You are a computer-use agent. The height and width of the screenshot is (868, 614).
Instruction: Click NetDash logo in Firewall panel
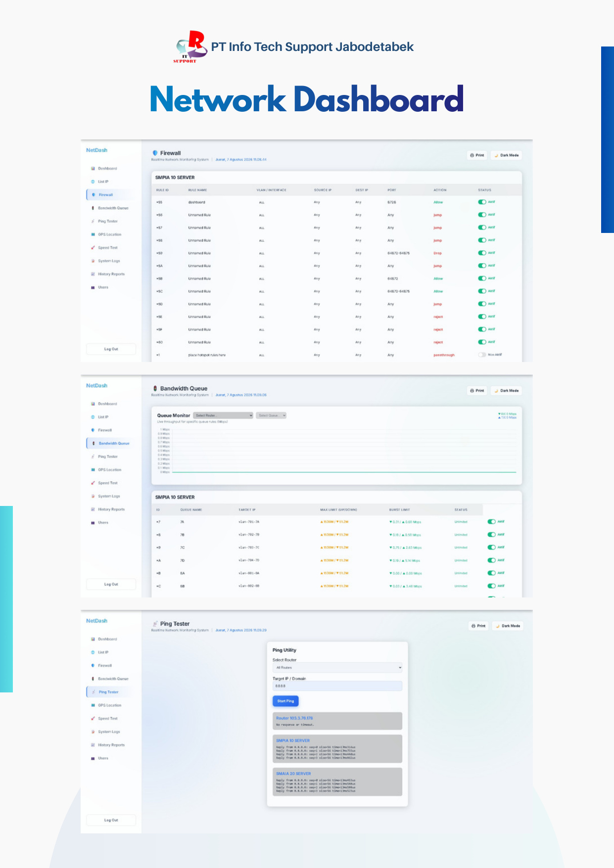(x=96, y=150)
